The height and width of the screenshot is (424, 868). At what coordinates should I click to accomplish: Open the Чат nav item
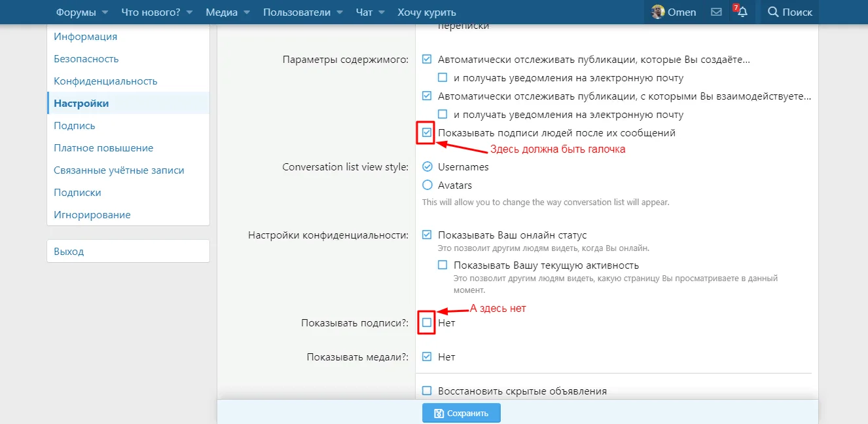coord(364,12)
